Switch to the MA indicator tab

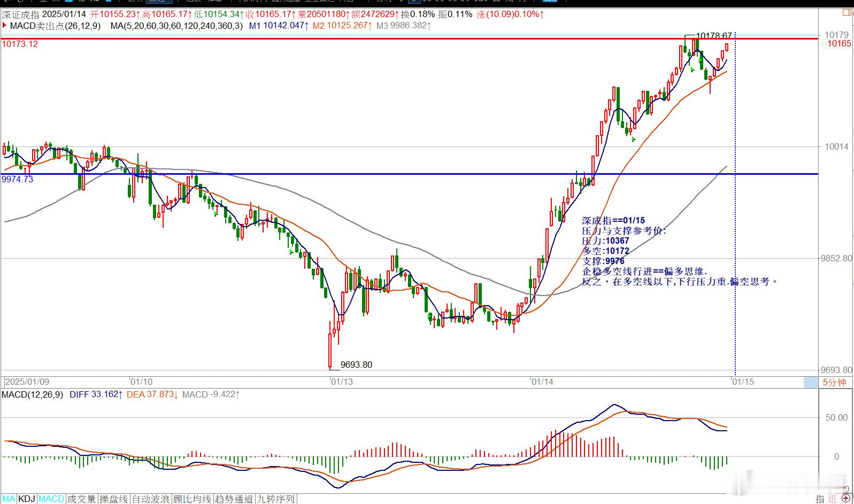9,499
